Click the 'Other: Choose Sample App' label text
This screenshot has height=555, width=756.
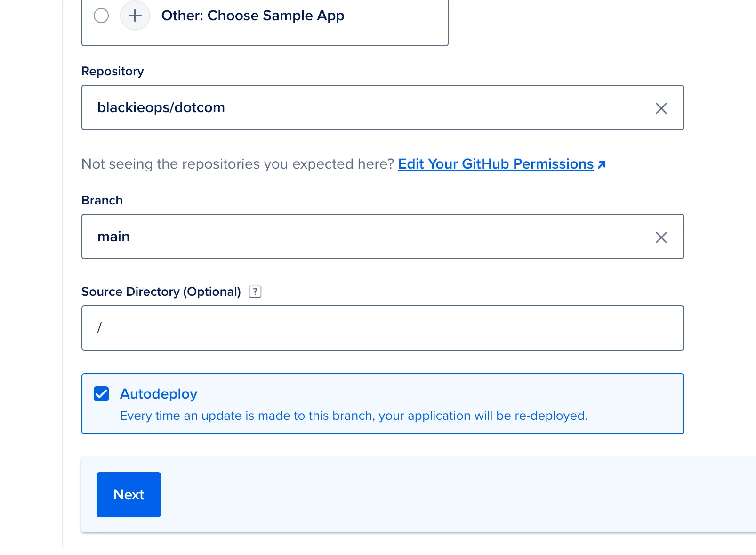click(253, 16)
